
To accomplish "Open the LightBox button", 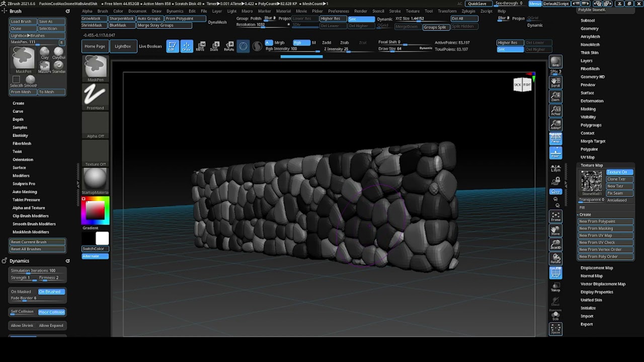I will click(x=123, y=46).
